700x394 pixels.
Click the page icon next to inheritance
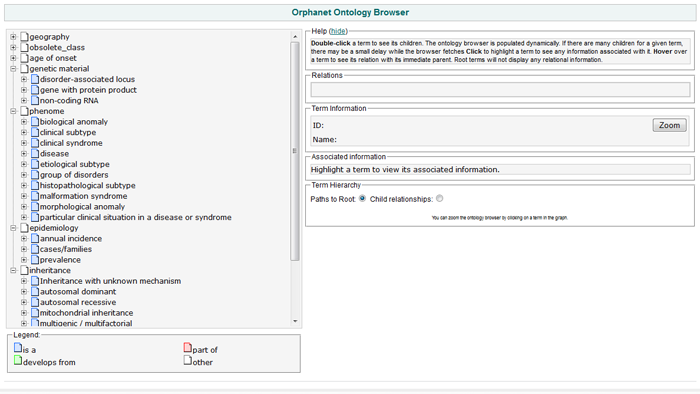click(25, 270)
